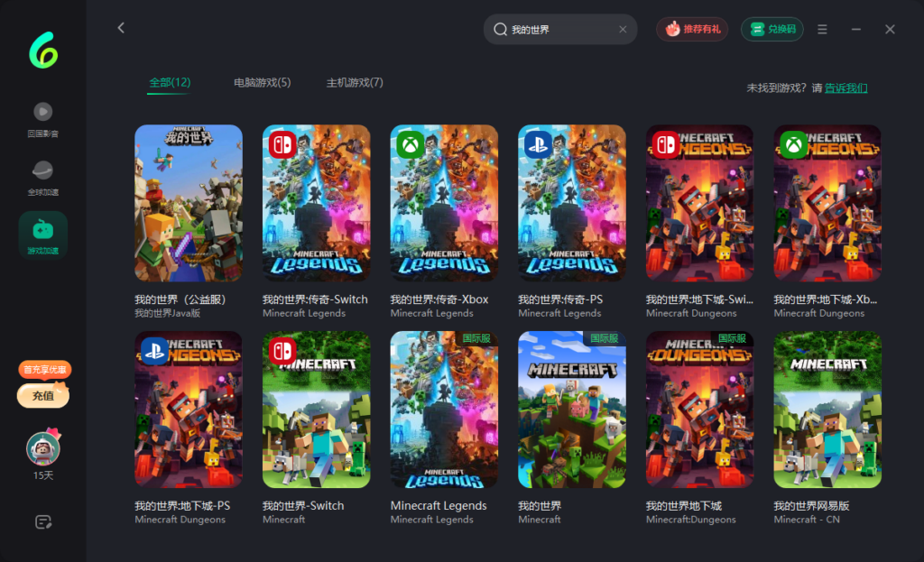Go back using the left arrow

(x=121, y=28)
